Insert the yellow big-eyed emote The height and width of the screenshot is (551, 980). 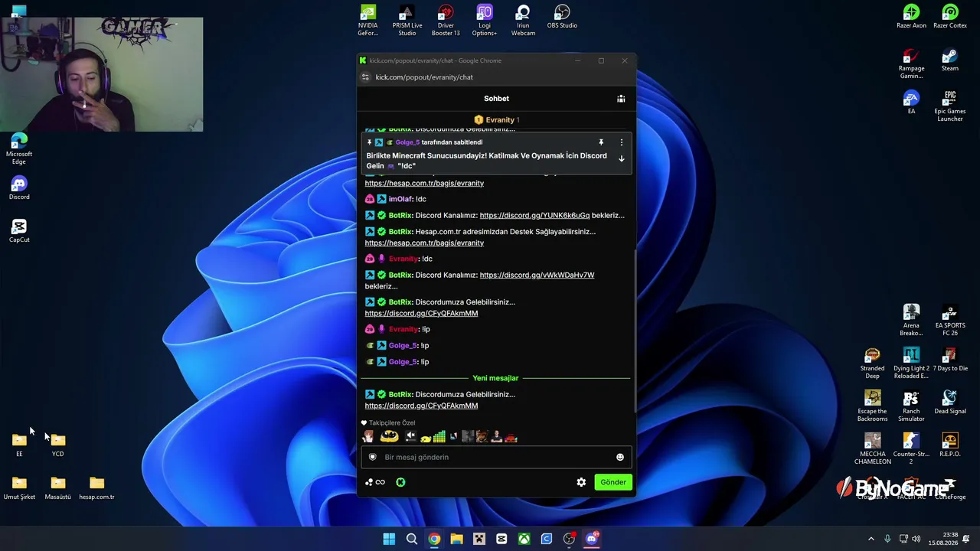[389, 437]
